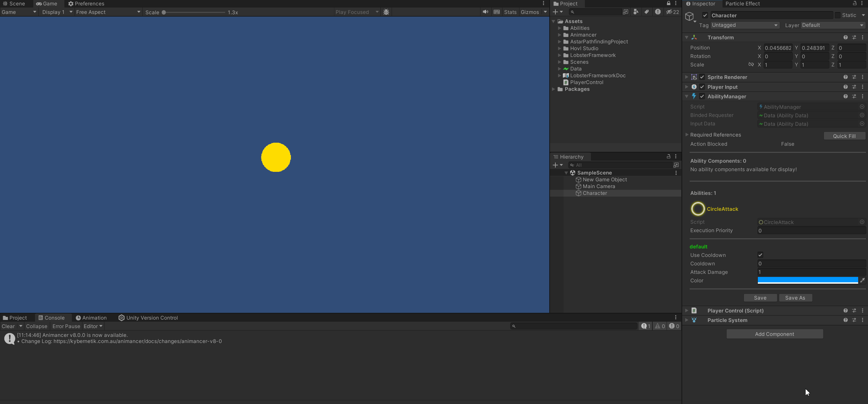Open the Play Focused dropdown
The image size is (868, 404).
(357, 12)
